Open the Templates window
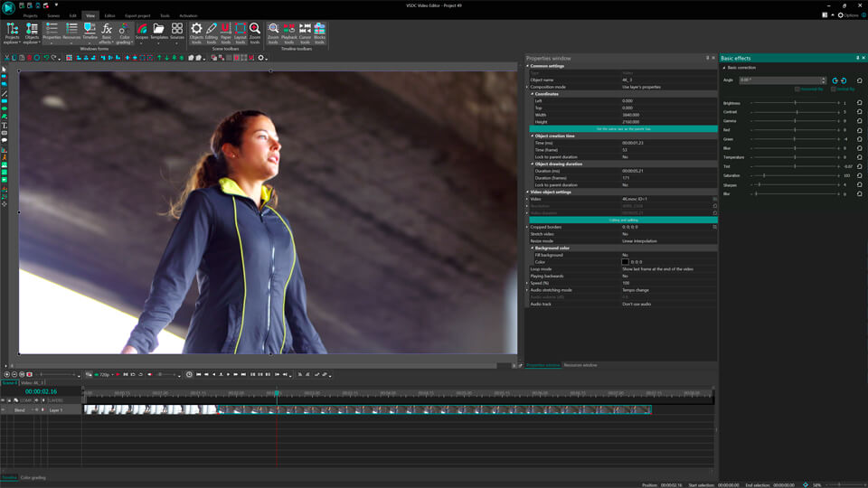The height and width of the screenshot is (488, 868). point(159,33)
